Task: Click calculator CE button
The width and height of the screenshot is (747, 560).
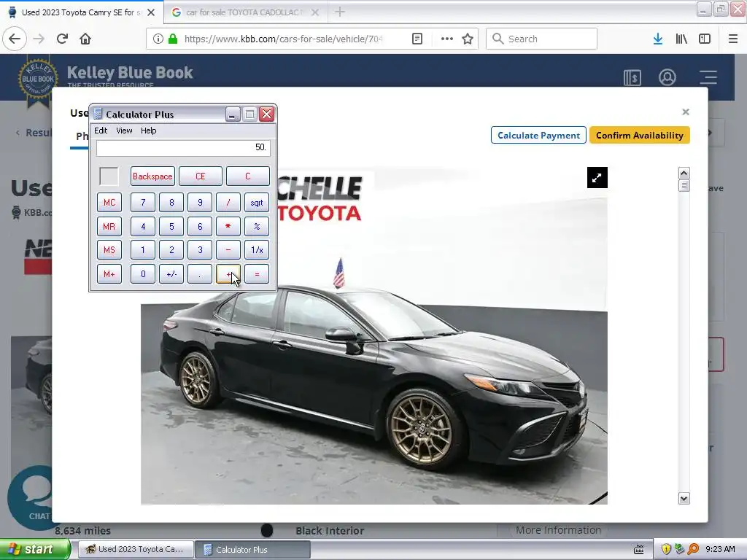Action: pos(200,176)
